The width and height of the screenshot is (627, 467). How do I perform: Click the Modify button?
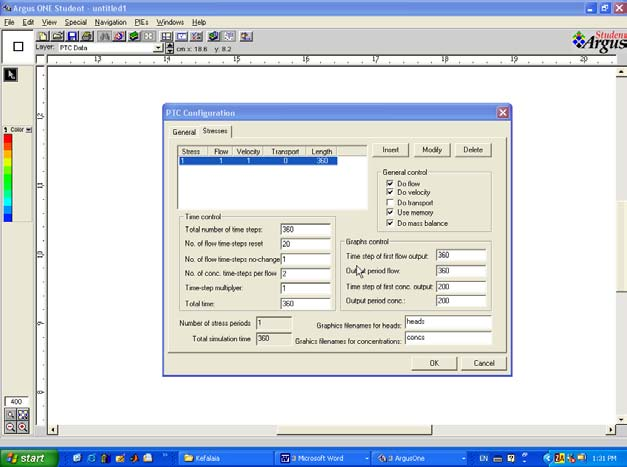tap(432, 150)
